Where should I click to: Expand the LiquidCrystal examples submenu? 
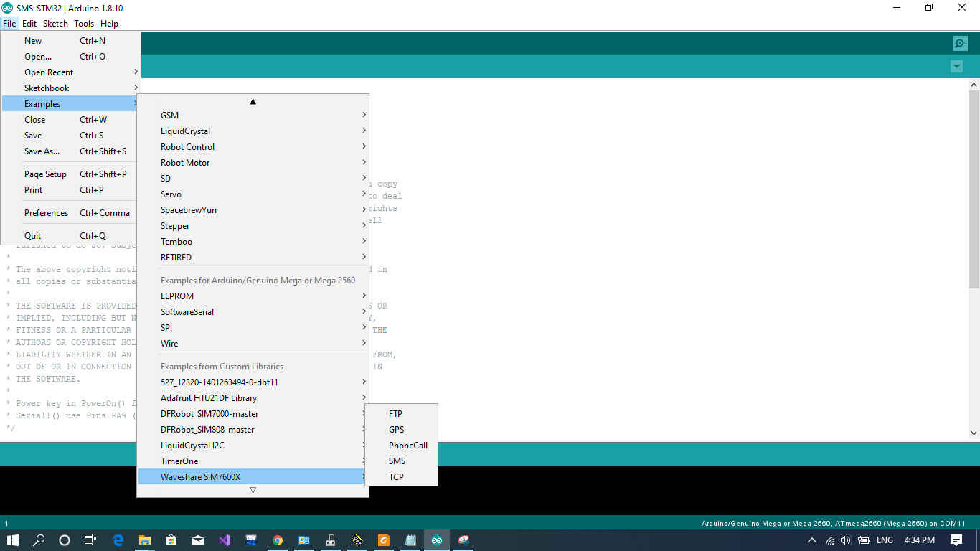coord(253,131)
